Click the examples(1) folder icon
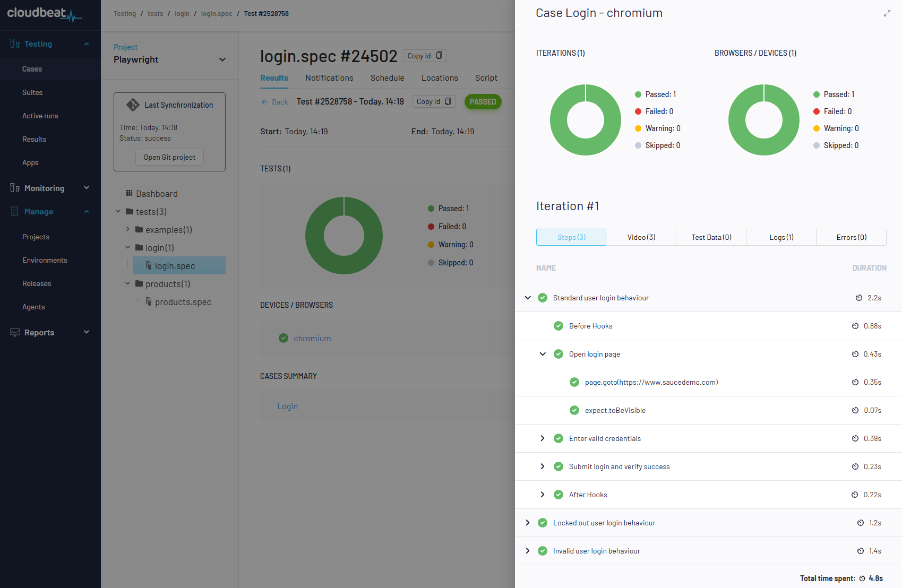902x588 pixels. coord(139,229)
